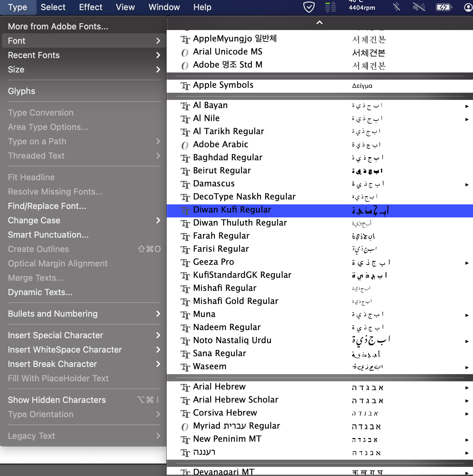Expand Arial Hebrew styles arrow
The height and width of the screenshot is (476, 473).
[x=467, y=388]
